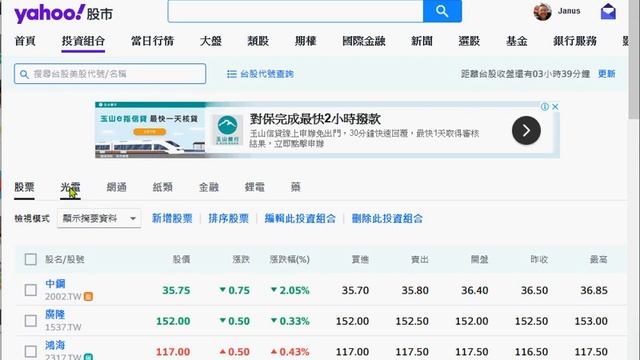Click the ad info icon
640x360 pixels.
point(544,107)
